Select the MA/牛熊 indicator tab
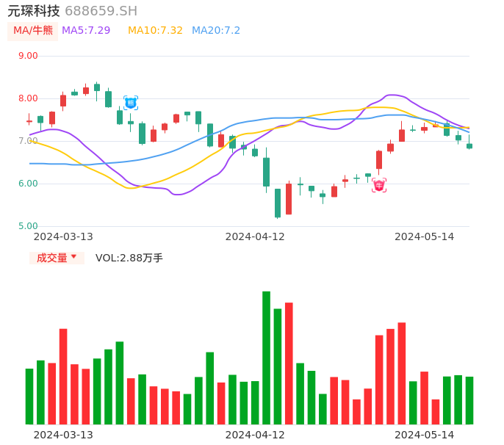504x445 pixels. tap(33, 31)
